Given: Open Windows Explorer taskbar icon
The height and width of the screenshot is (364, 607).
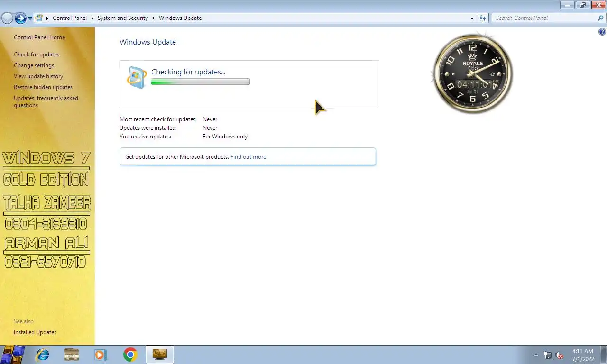Looking at the screenshot, I should 72,355.
